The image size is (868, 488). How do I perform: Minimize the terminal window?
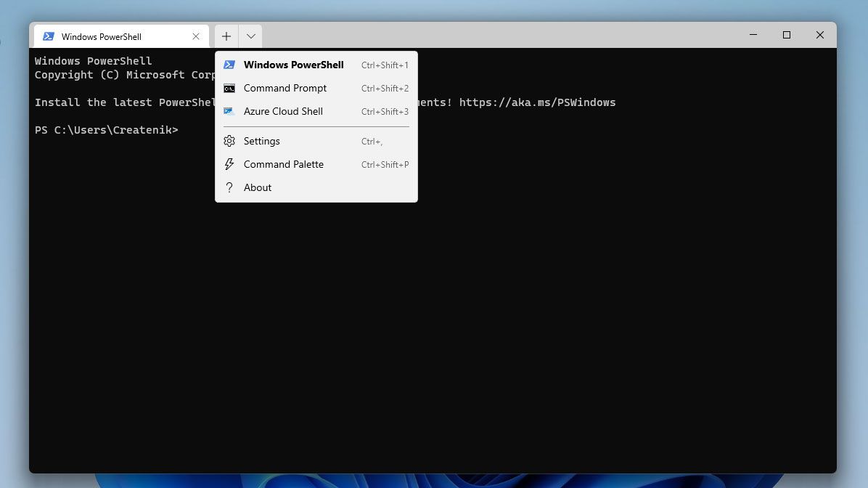tap(753, 35)
